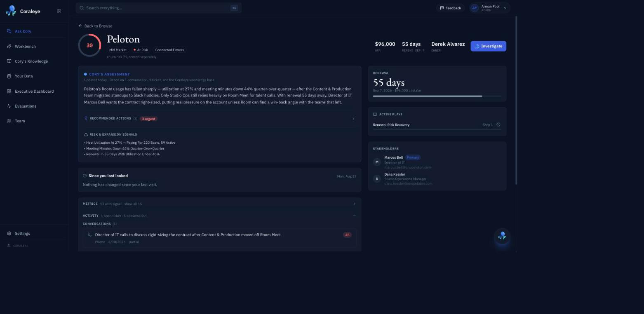Image resolution: width=644 pixels, height=314 pixels.
Task: Click the Cory's Knowledge book icon
Action: pyautogui.click(x=9, y=61)
